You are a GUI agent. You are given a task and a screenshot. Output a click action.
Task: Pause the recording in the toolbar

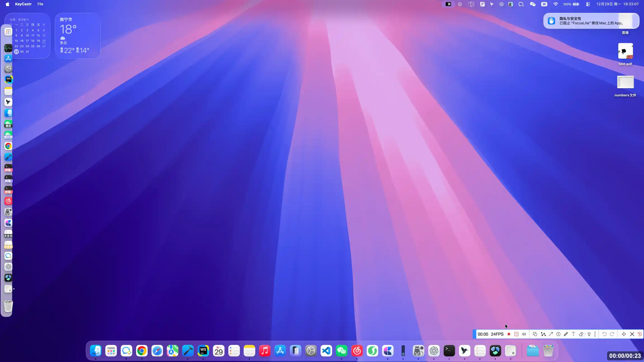click(516, 334)
